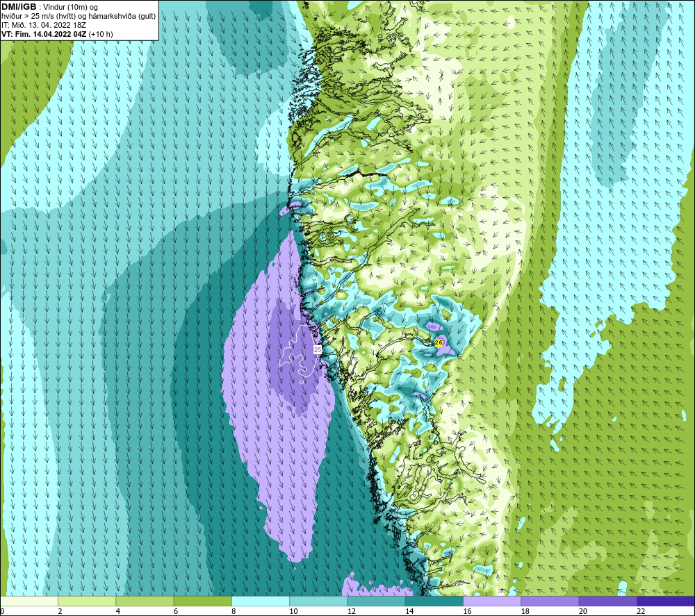The width and height of the screenshot is (695, 616).
Task: Click the 10–12 m/s light teal legend swatch
Action: point(318,601)
